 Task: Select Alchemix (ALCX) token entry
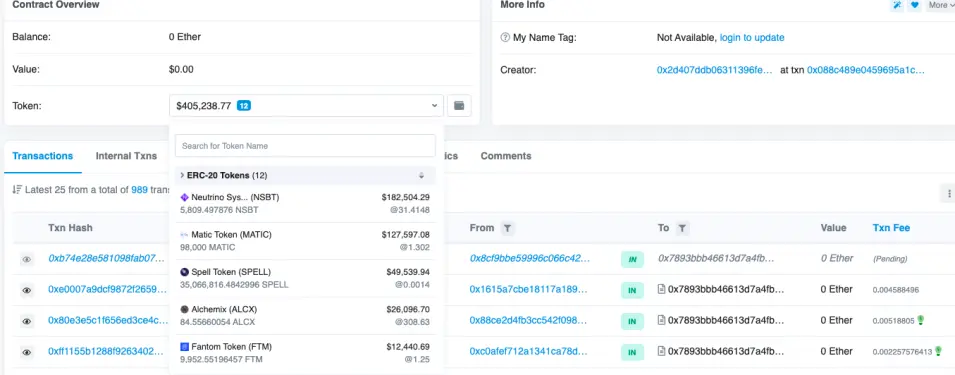(x=305, y=315)
